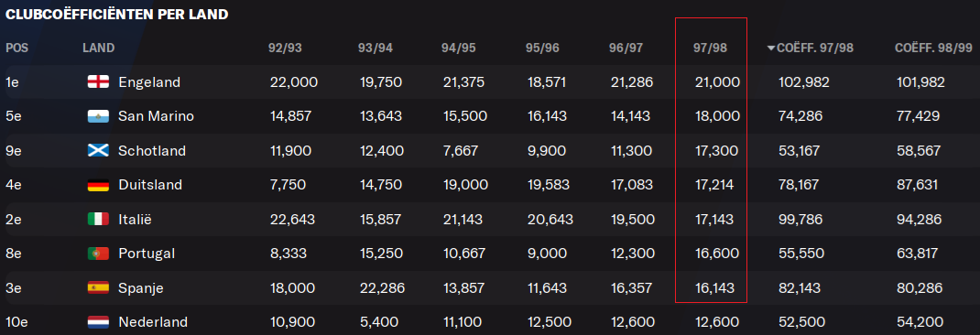Click the Netherlands flag icon
This screenshot has height=335, width=980.
(99, 322)
